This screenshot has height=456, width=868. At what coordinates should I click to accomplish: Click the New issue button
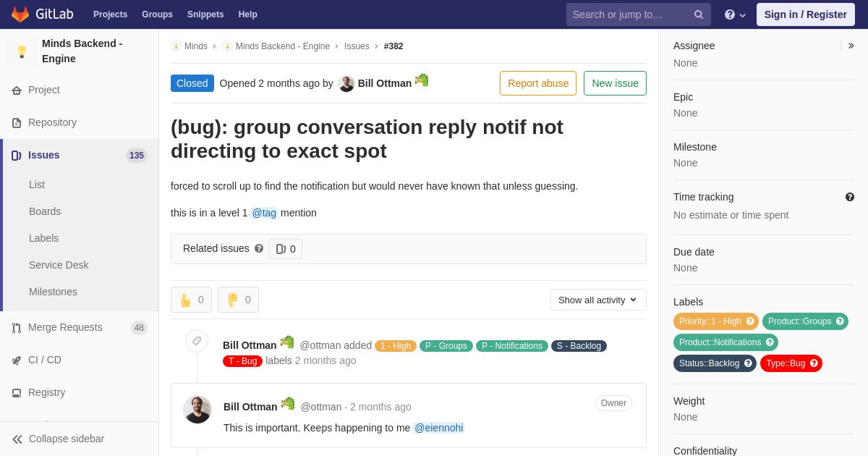pos(615,83)
